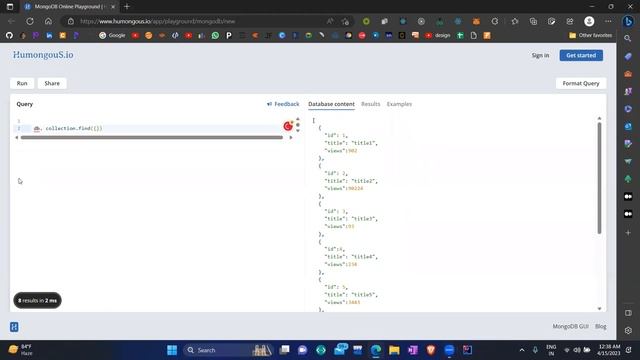Click the database content scroll down arrow

pyautogui.click(x=599, y=309)
